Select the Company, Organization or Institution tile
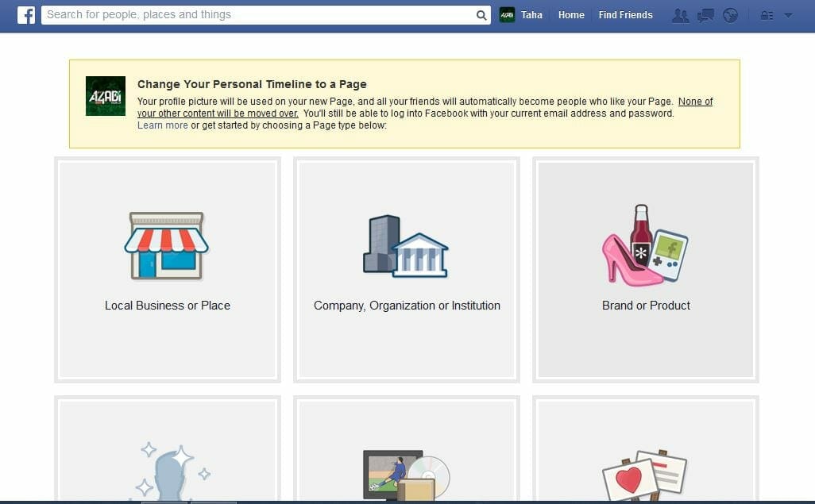This screenshot has height=504, width=815. pyautogui.click(x=406, y=270)
